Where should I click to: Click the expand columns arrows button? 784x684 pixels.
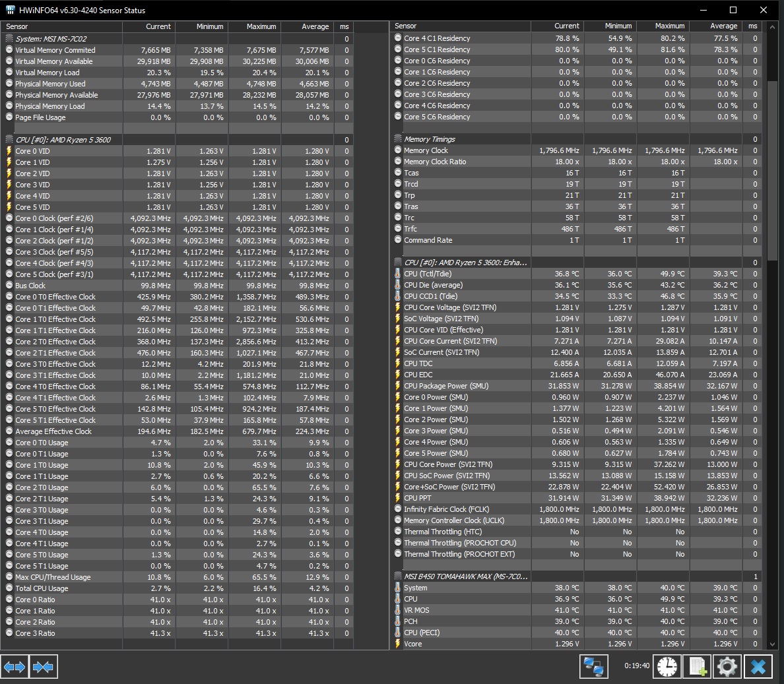(14, 666)
